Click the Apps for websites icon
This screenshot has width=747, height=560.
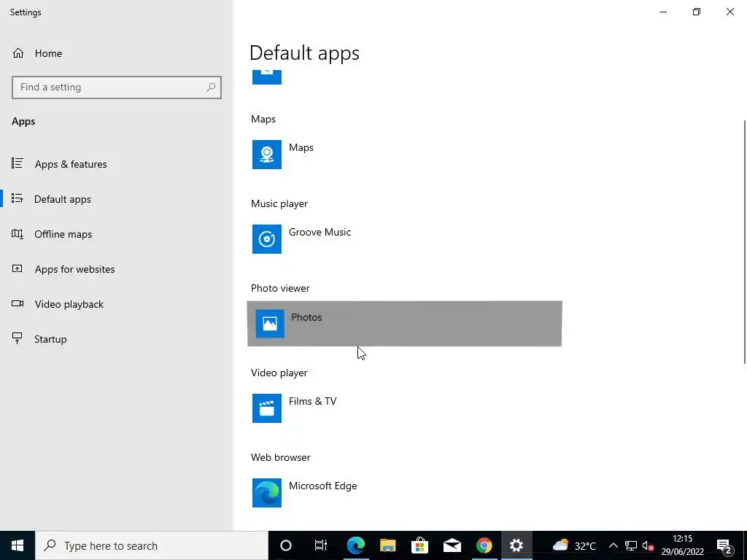click(18, 268)
